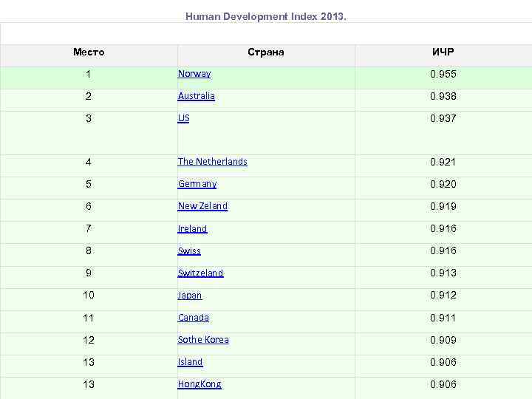Open the Hong Kong link
Image resolution: width=532 pixels, height=399 pixels.
pos(199,384)
